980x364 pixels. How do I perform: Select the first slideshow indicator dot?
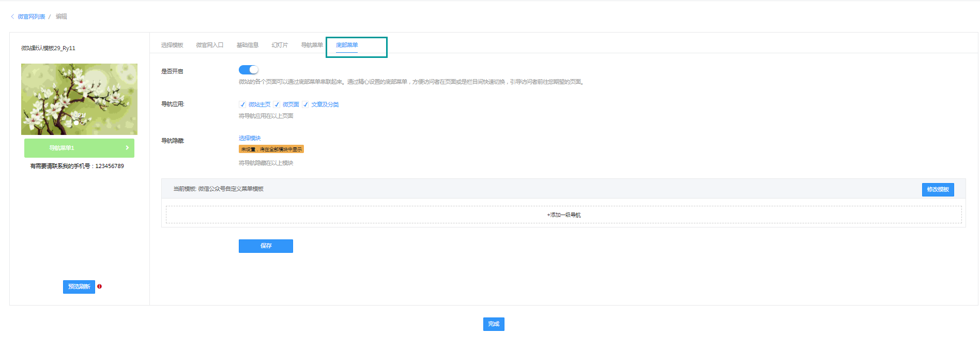coord(76,123)
